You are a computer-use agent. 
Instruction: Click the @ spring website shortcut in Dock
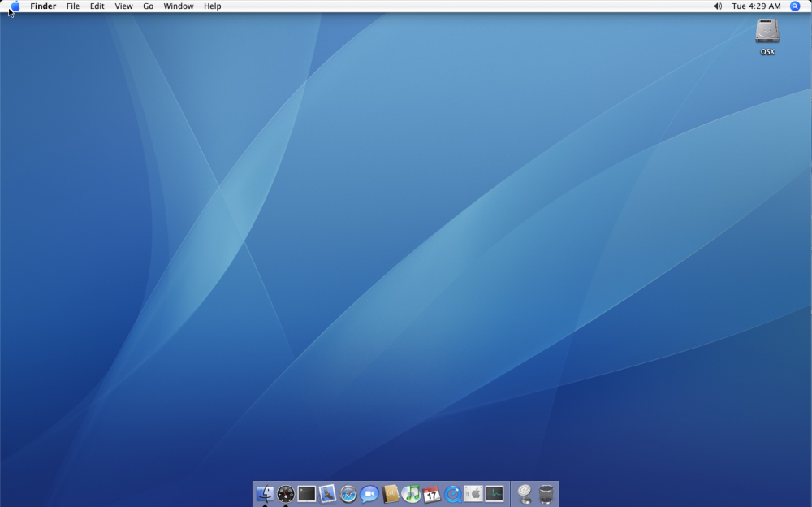coord(525,494)
